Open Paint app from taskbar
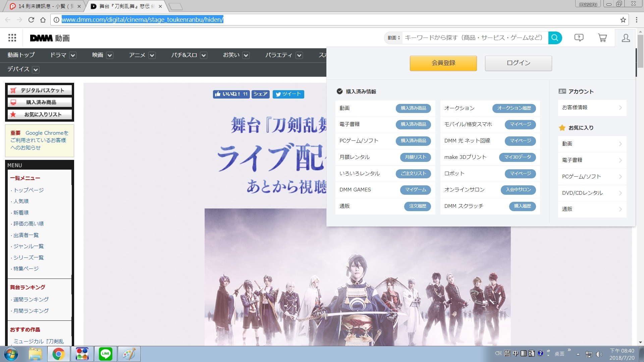Screen dimensions: 644x362 click(x=129, y=354)
